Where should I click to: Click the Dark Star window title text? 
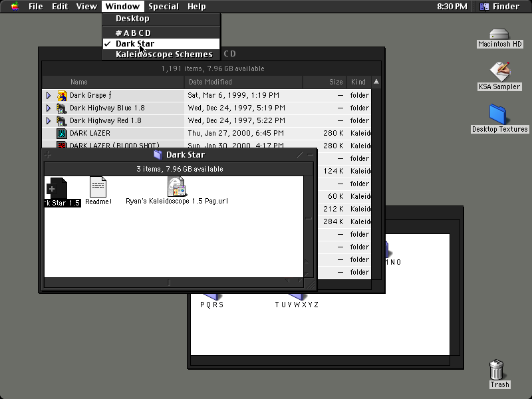click(x=186, y=155)
